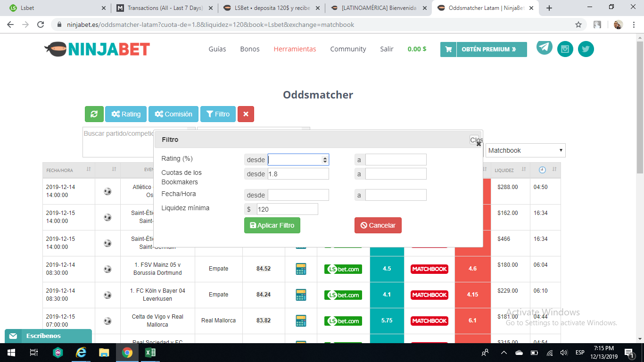
Task: Click back odds 4.5 in Mainz row
Action: [387, 269]
